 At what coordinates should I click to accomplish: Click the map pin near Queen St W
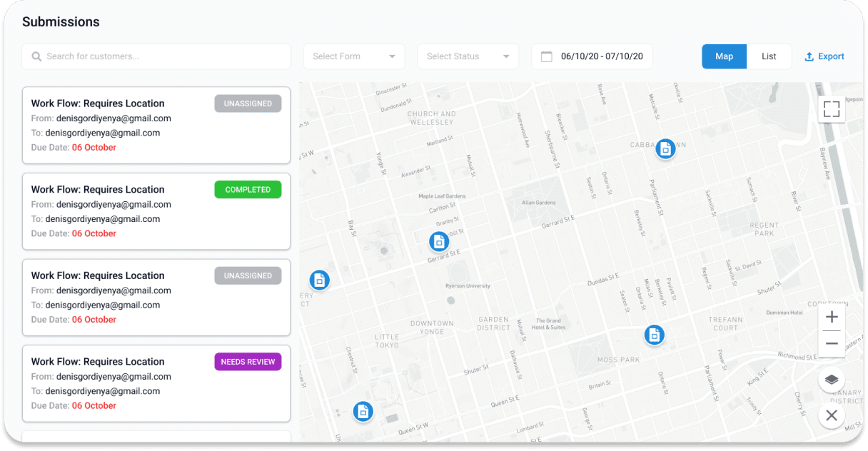[363, 411]
